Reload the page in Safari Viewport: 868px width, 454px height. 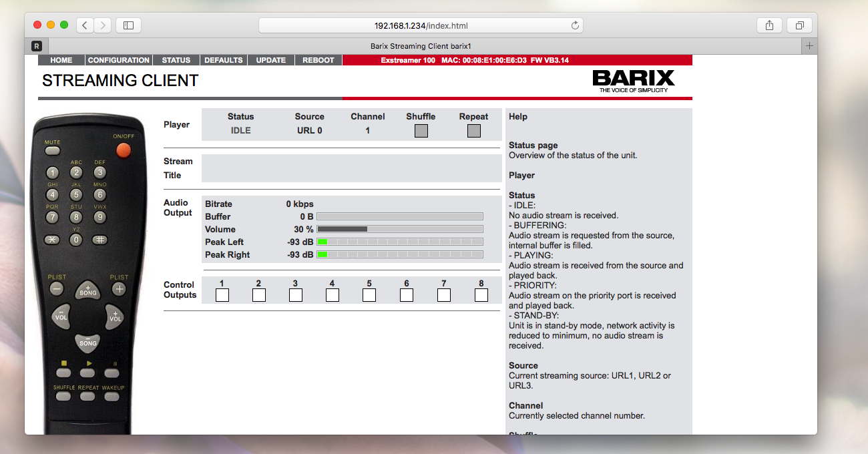[575, 25]
